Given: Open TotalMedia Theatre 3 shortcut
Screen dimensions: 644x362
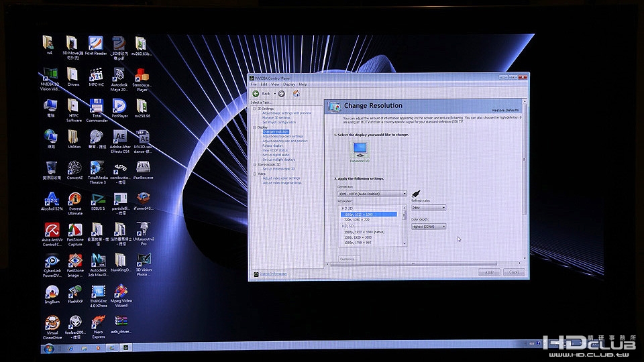Looking at the screenshot, I should pos(97,172).
